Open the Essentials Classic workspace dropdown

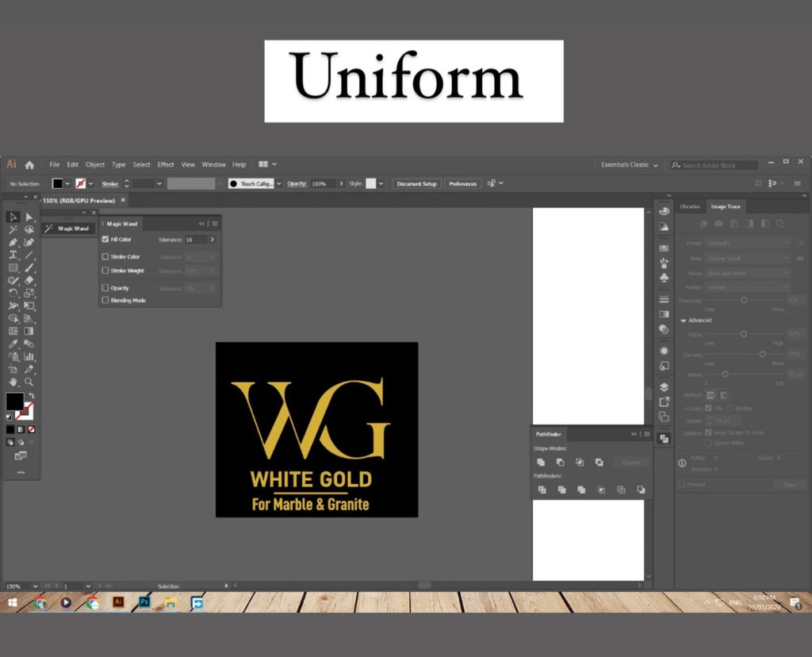[629, 165]
